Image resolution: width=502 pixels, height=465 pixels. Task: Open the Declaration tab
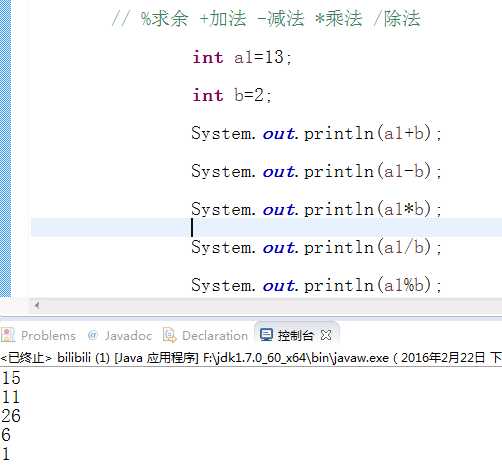point(206,335)
